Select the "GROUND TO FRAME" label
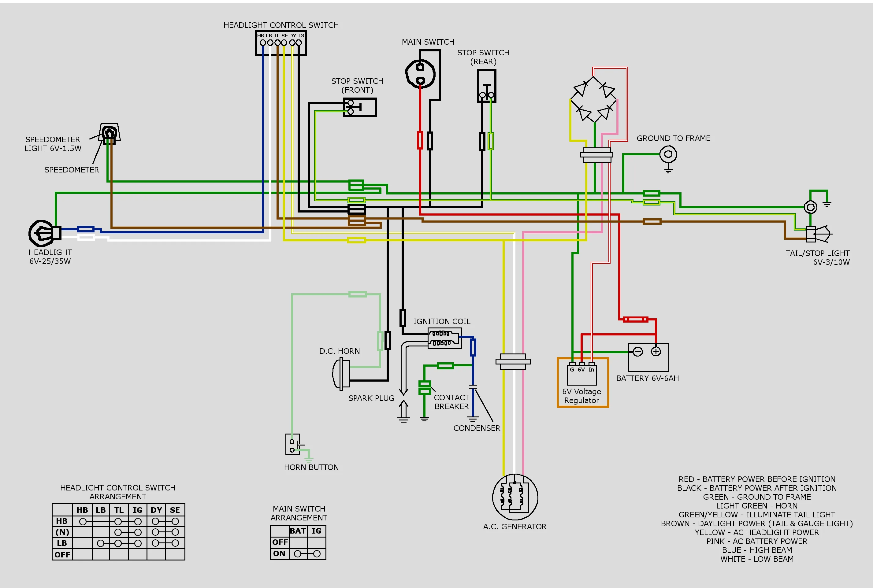 pyautogui.click(x=674, y=139)
